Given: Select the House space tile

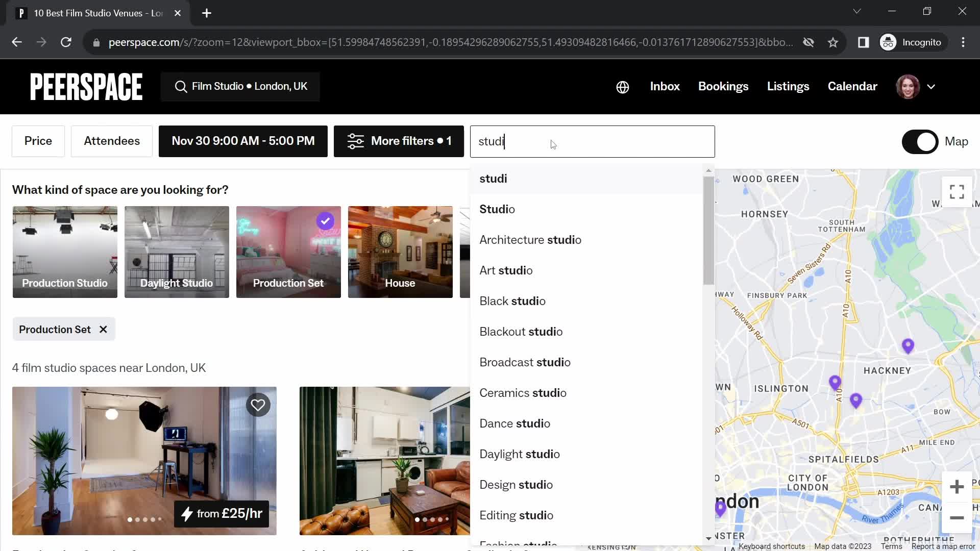Looking at the screenshot, I should point(400,252).
